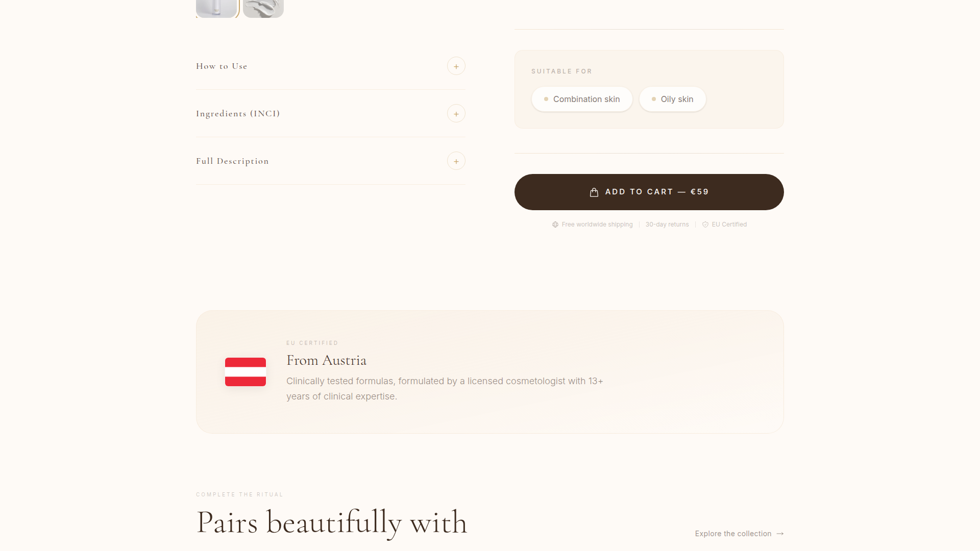980x551 pixels.
Task: Click the Oily skin tag
Action: 672,99
